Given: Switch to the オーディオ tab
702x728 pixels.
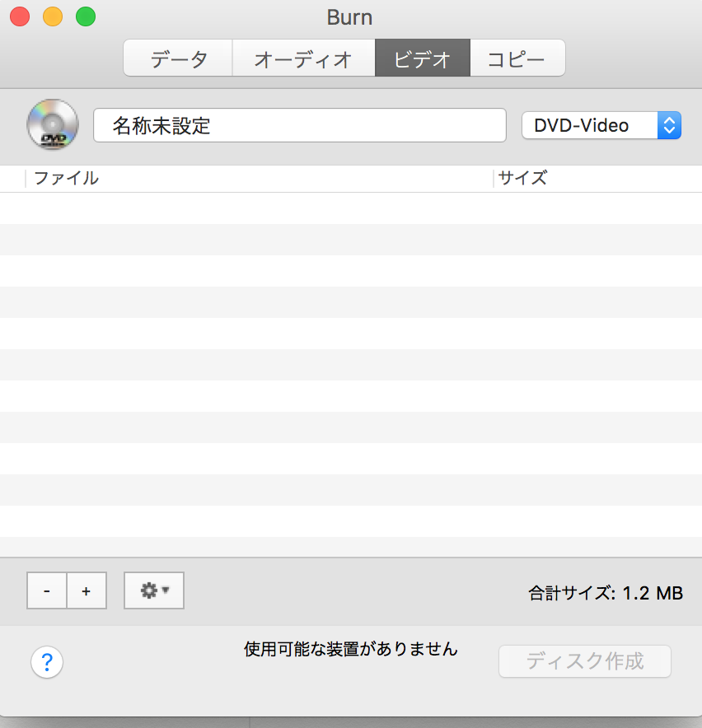Looking at the screenshot, I should coord(303,58).
